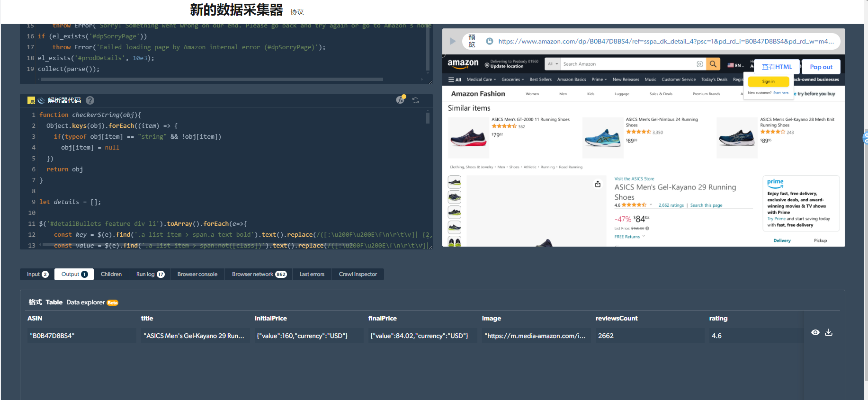Open the parser code help question mark
Screen dimensions: 868x400
90,100
